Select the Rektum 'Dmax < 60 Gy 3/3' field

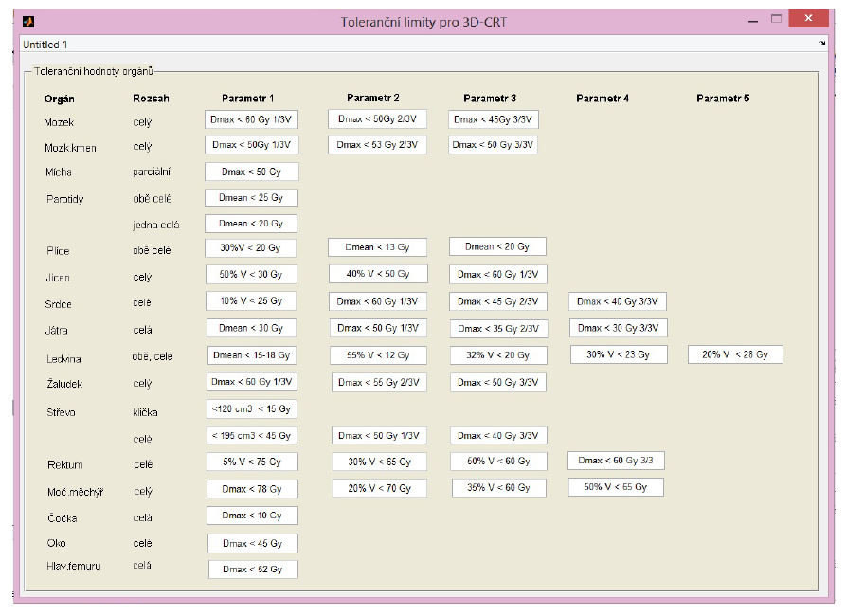click(x=615, y=461)
